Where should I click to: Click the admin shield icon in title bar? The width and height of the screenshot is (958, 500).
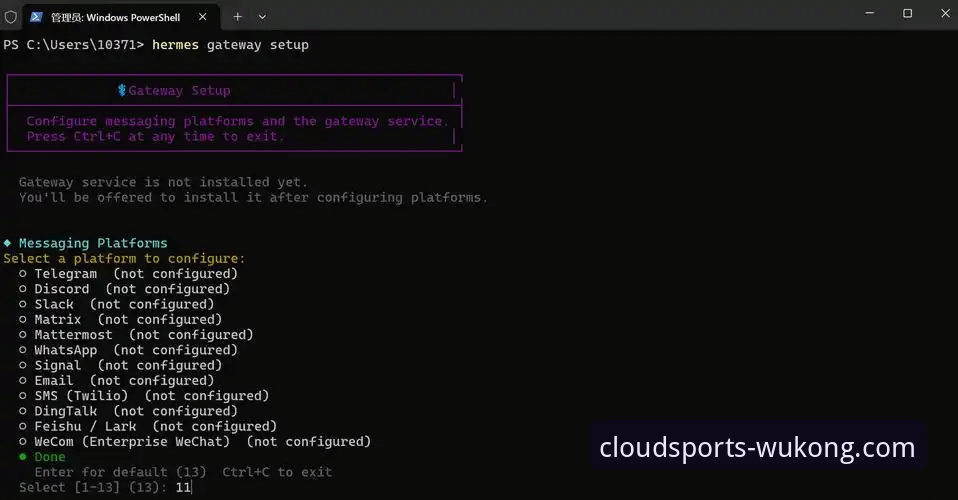tap(11, 16)
